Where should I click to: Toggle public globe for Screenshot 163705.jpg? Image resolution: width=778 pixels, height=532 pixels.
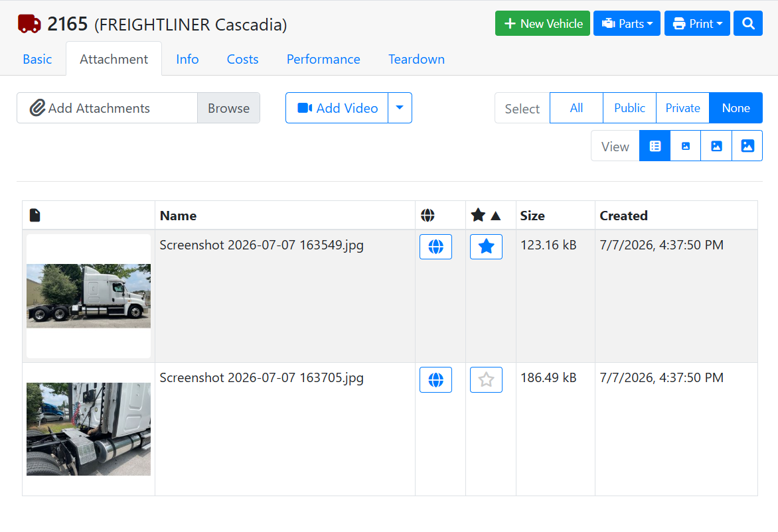tap(435, 380)
